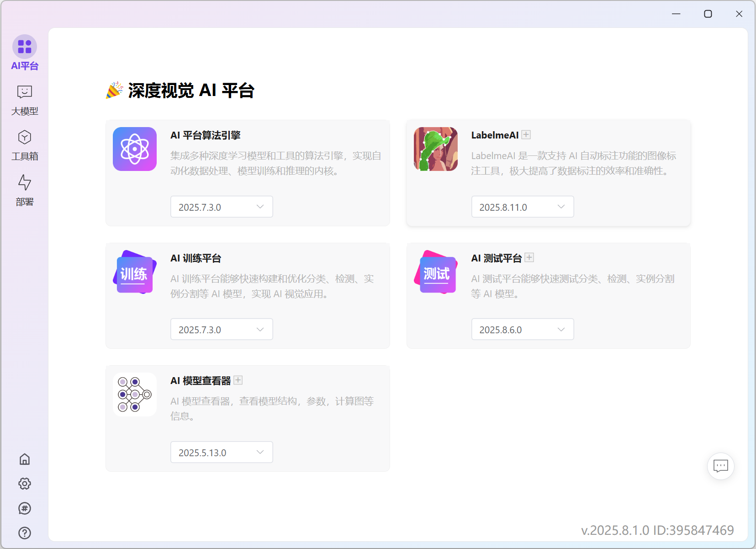The image size is (756, 549).
Task: Open help question mark icon
Action: point(25,533)
